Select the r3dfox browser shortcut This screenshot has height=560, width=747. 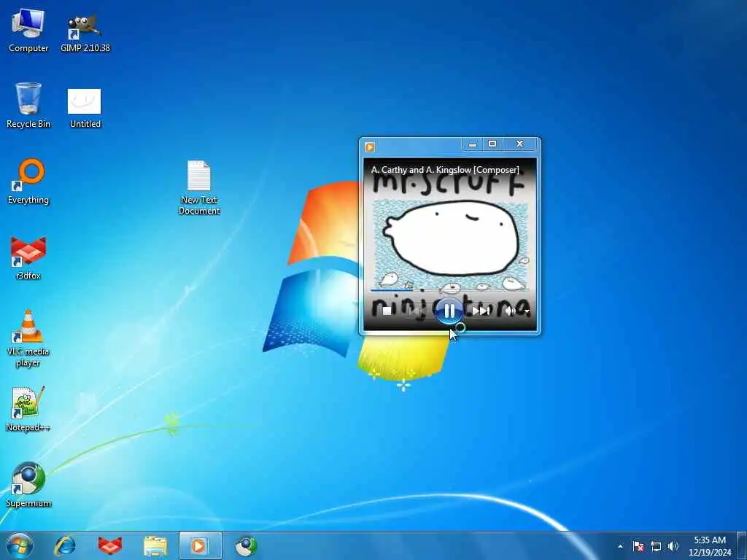click(x=28, y=257)
